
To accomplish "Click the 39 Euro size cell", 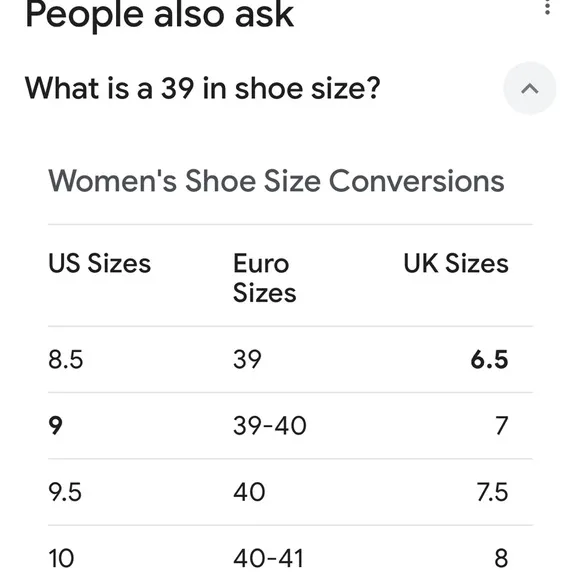I will click(247, 360).
